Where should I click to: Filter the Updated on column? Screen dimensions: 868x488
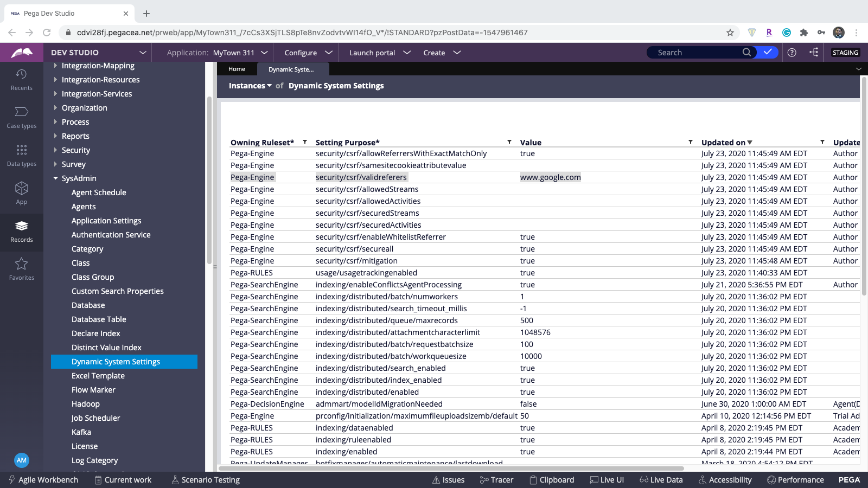pos(824,142)
